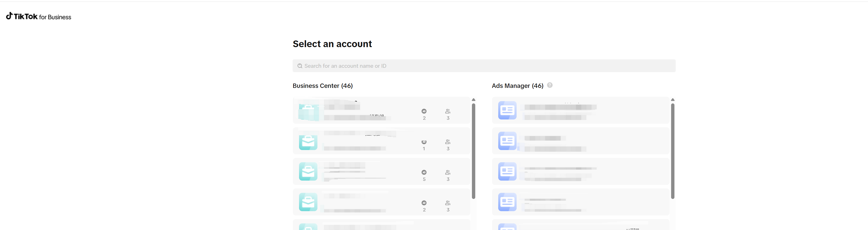
Task: Click ad account count icon showing 5
Action: tap(424, 172)
